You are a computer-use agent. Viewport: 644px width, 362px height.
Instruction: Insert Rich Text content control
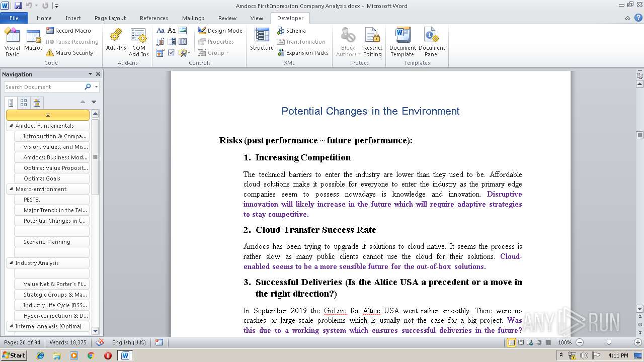click(x=160, y=31)
